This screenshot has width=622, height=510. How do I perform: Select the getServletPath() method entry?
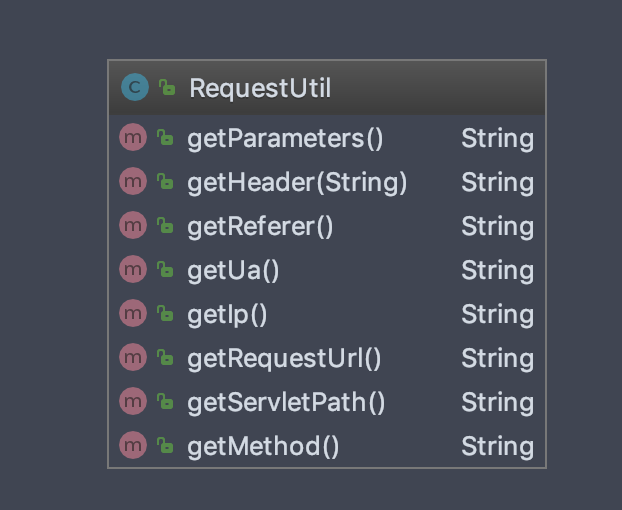coord(286,402)
